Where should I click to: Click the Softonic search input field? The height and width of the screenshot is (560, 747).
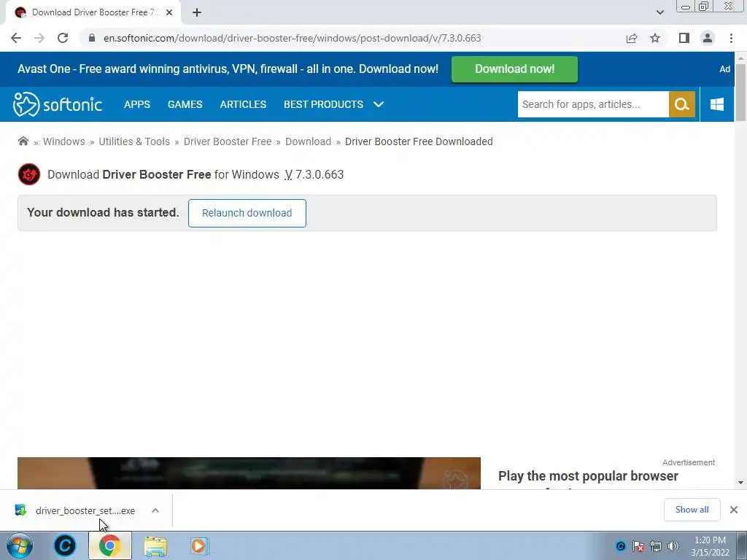click(593, 104)
